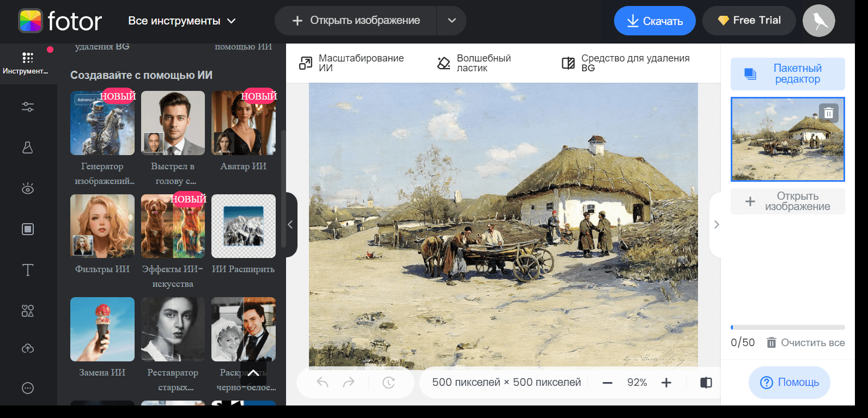
Task: Click the Скачать download button
Action: pos(655,21)
